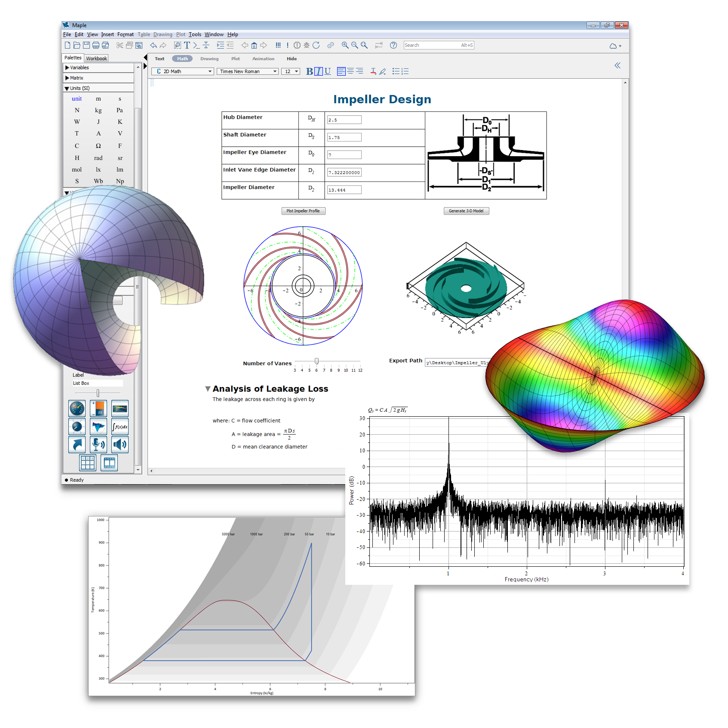Click the debugger bug icon in toolbar
This screenshot has height=728, width=728.
[307, 45]
